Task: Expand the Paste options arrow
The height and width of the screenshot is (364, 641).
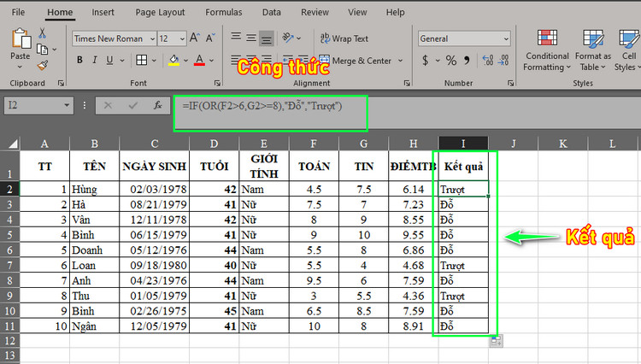Action: (20, 67)
